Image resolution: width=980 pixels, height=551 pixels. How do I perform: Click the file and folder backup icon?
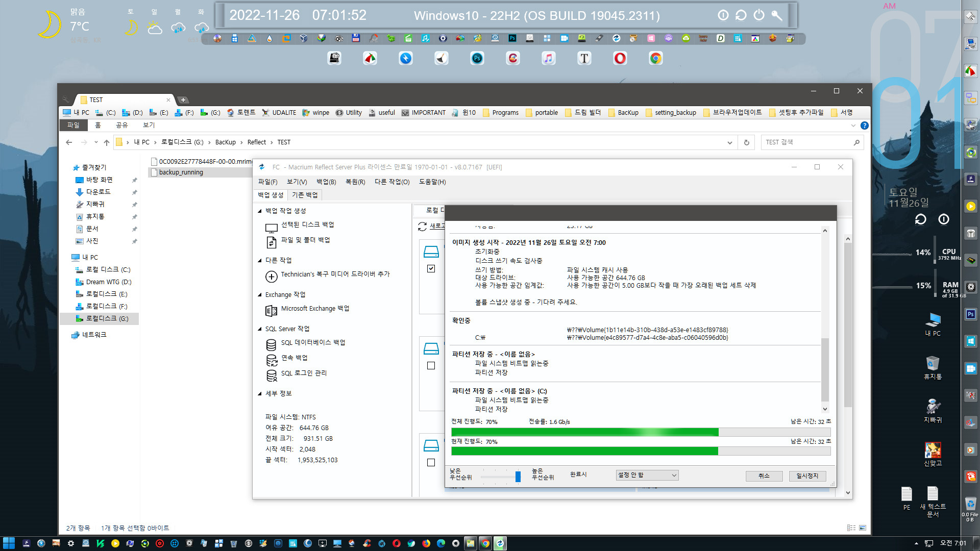[x=272, y=242]
